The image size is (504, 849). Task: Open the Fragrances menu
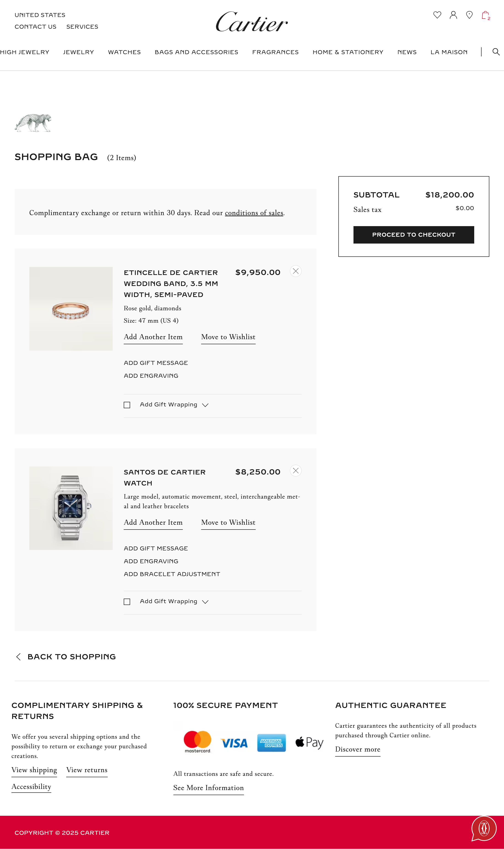[x=275, y=52]
